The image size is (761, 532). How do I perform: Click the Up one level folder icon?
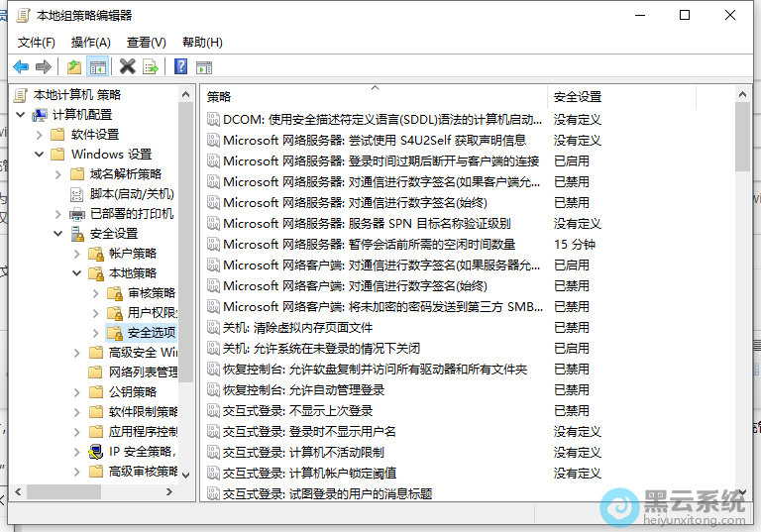click(74, 66)
